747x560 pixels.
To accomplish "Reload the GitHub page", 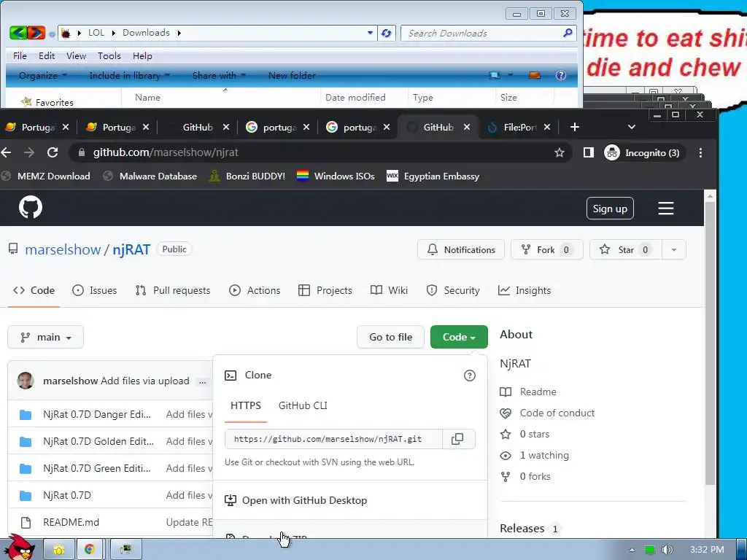I will point(53,152).
